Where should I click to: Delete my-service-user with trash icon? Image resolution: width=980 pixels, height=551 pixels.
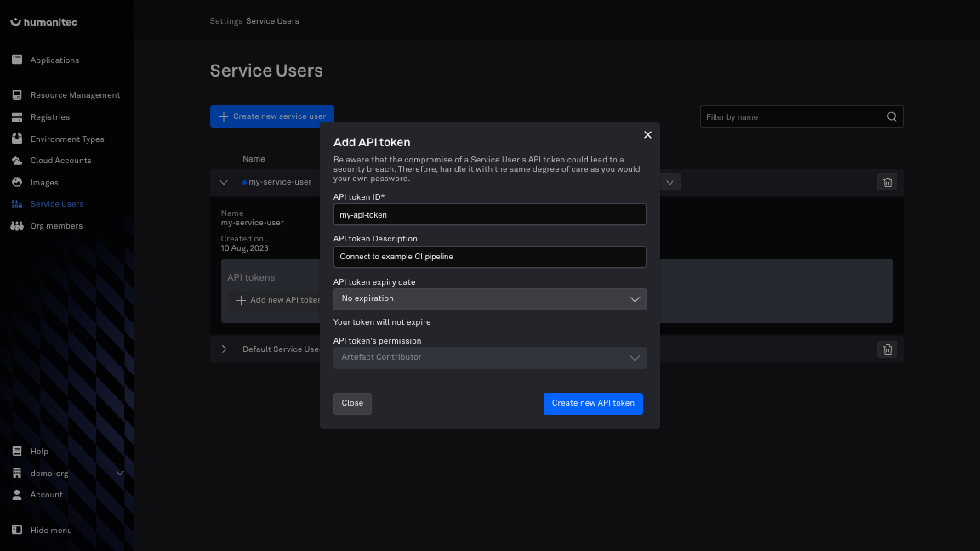[887, 182]
